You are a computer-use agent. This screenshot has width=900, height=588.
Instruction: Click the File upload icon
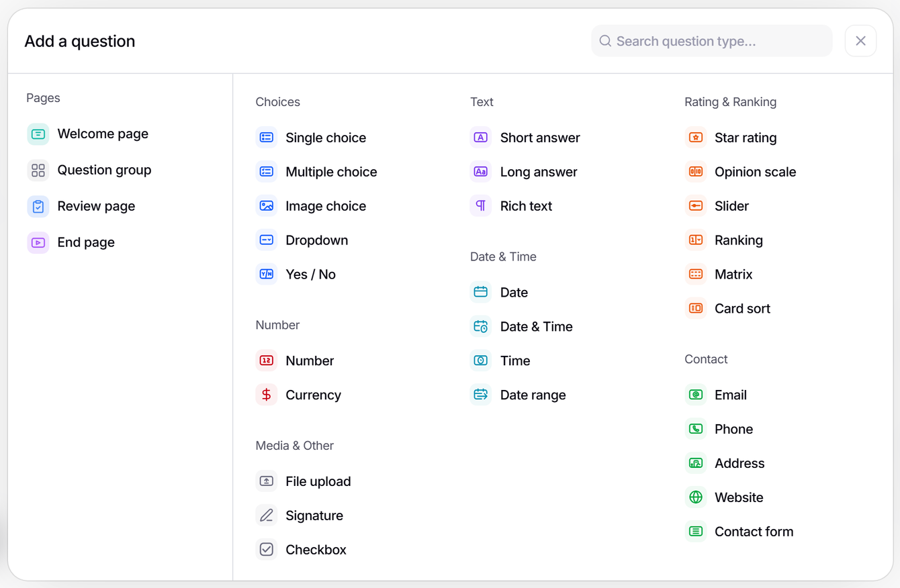coord(267,481)
